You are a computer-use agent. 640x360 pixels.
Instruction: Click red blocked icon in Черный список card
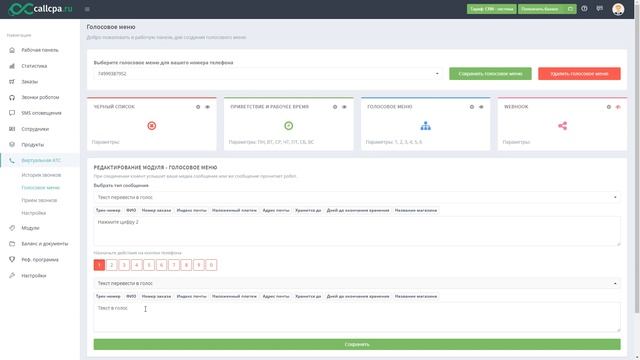tap(152, 126)
